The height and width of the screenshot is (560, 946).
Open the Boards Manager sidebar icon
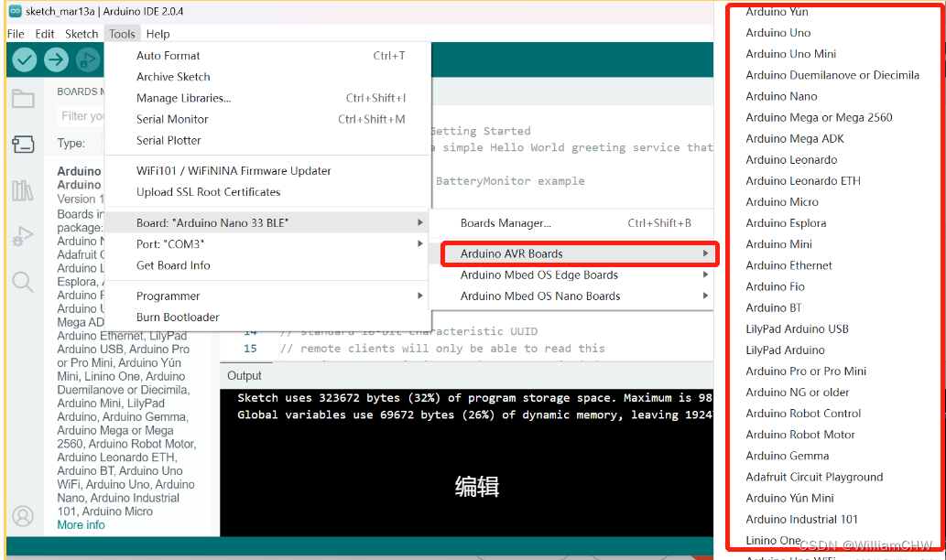(23, 144)
